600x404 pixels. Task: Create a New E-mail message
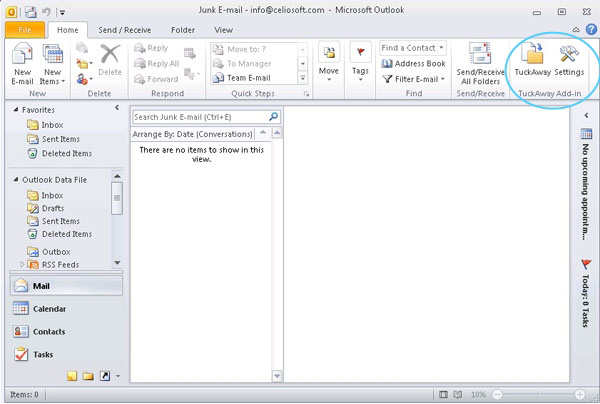pyautogui.click(x=21, y=62)
